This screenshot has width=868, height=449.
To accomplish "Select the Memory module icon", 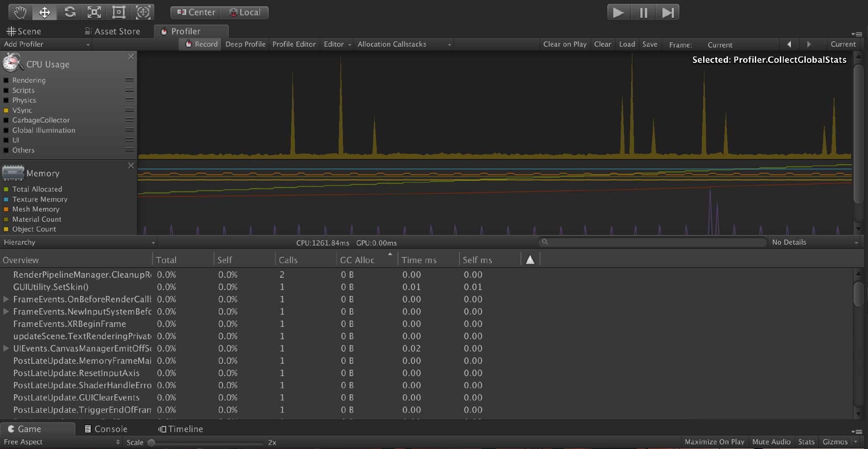I will click(13, 173).
